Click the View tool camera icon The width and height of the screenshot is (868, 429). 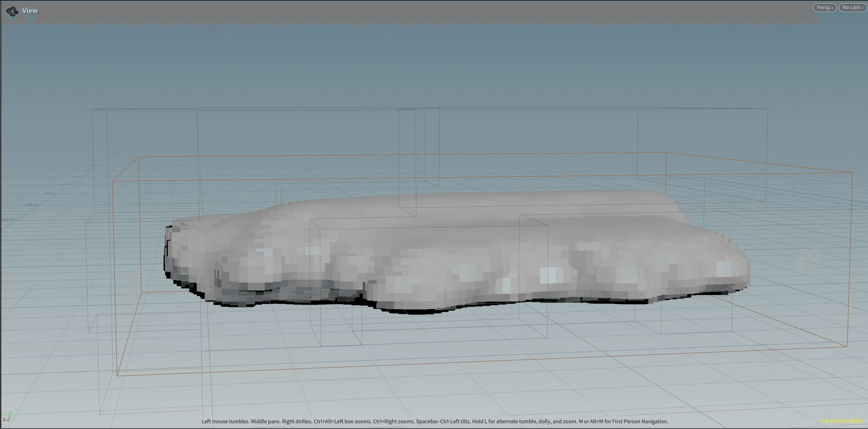click(12, 11)
